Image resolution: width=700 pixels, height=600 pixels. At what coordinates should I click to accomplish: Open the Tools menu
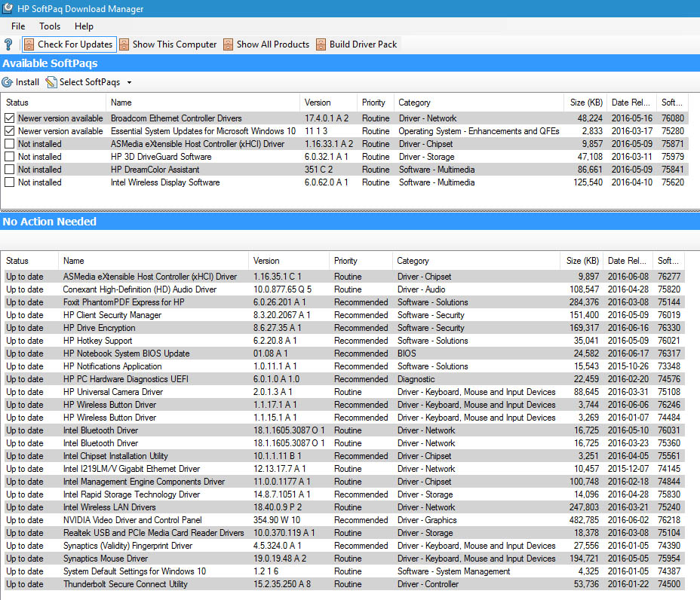(50, 26)
